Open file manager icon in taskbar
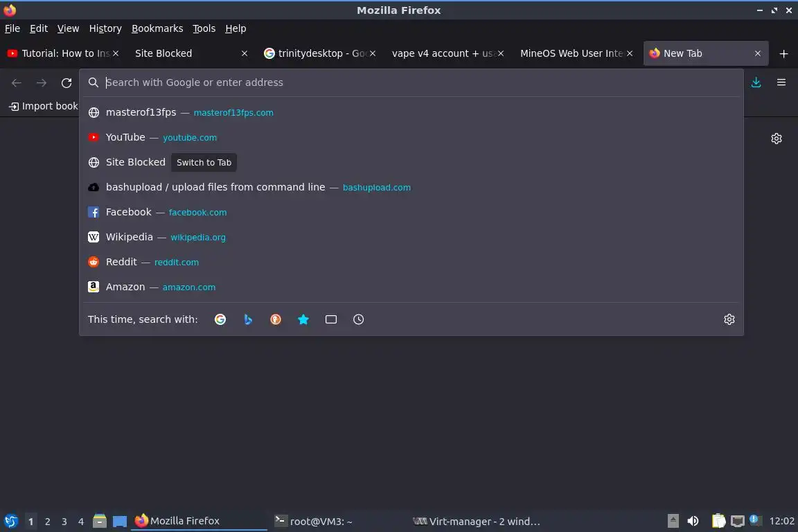The image size is (798, 532). tap(100, 521)
